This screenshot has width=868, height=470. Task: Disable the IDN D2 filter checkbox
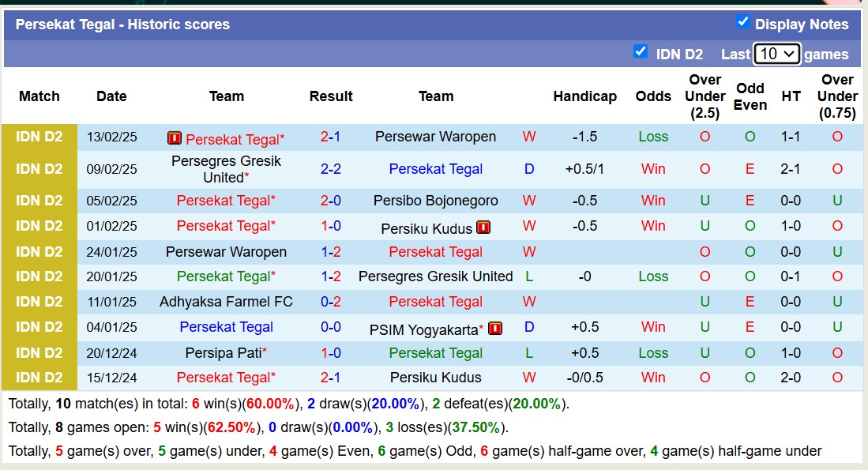click(641, 52)
